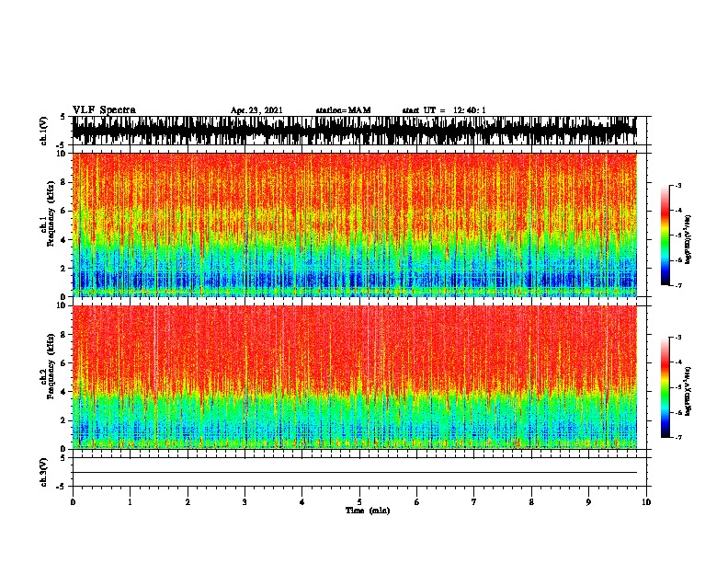The width and height of the screenshot is (728, 563).
Task: Click the "-3" label on ch.1 color scale
Action: click(678, 185)
